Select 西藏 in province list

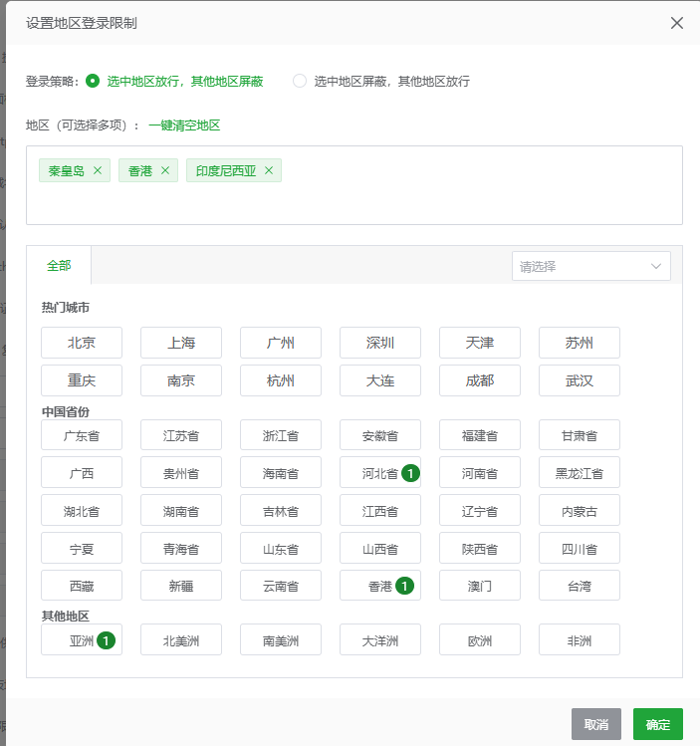pyautogui.click(x=82, y=586)
